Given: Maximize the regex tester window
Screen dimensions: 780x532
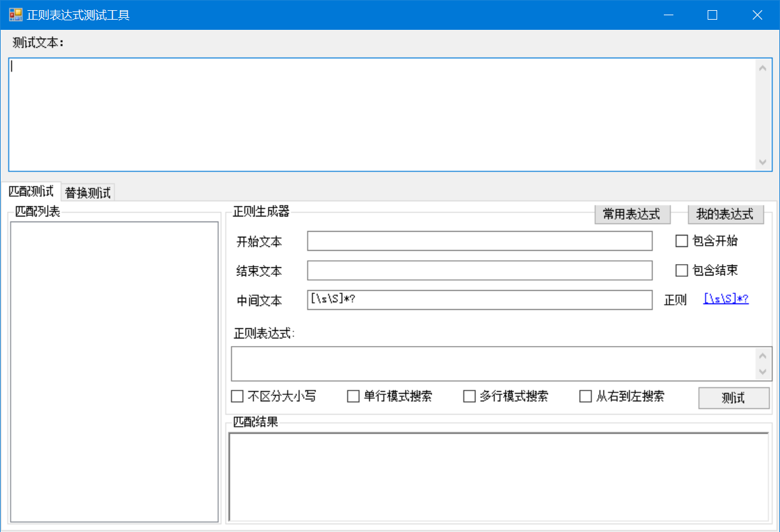Looking at the screenshot, I should tap(712, 15).
